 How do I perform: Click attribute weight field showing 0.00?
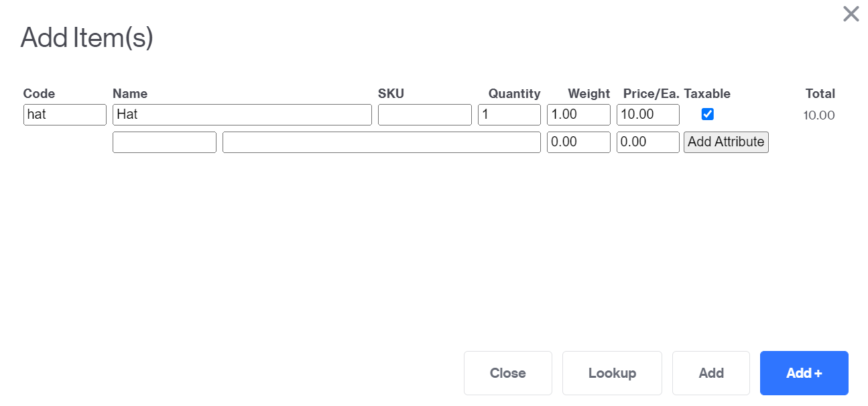tap(578, 142)
